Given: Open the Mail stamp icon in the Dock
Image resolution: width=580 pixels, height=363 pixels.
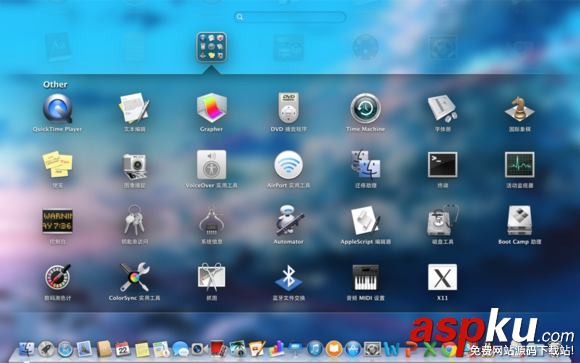Looking at the screenshot, I should (x=84, y=349).
